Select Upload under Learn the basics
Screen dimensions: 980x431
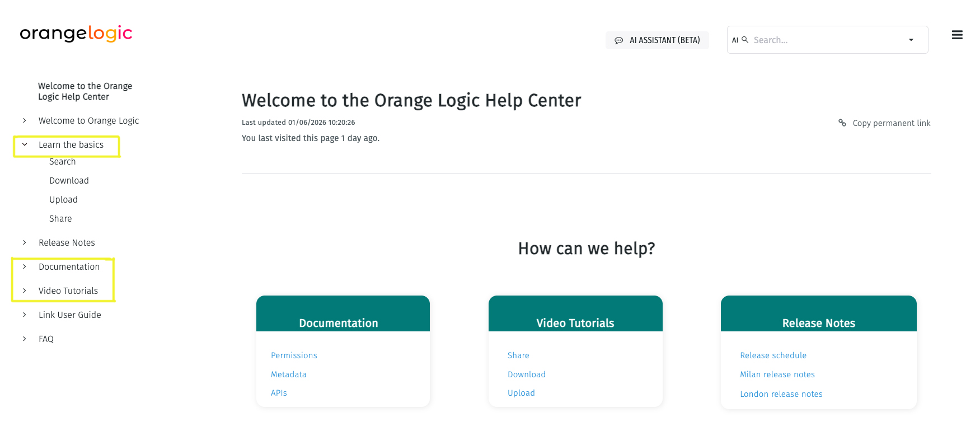[63, 199]
